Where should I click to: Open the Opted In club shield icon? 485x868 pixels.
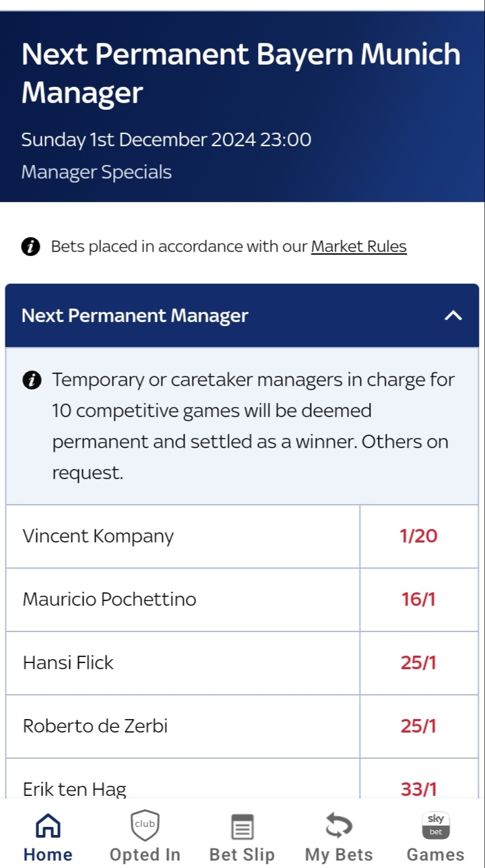coord(145,826)
